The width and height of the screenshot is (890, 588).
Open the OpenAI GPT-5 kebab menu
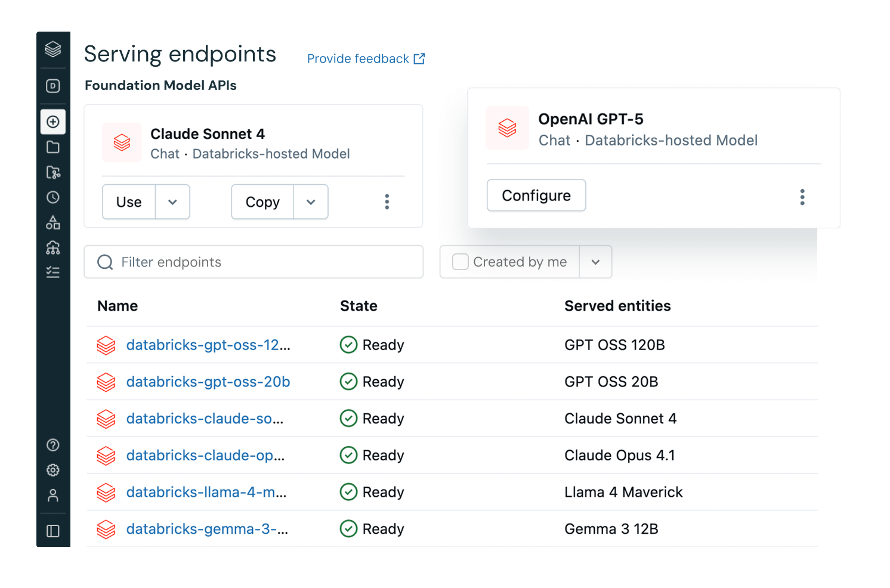[x=802, y=197]
